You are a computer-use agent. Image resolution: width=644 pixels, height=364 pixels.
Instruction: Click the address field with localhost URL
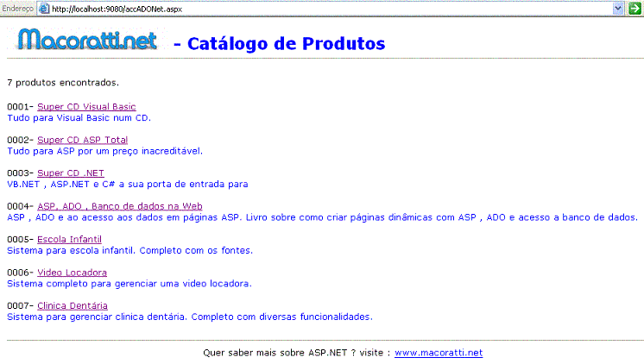(x=331, y=9)
